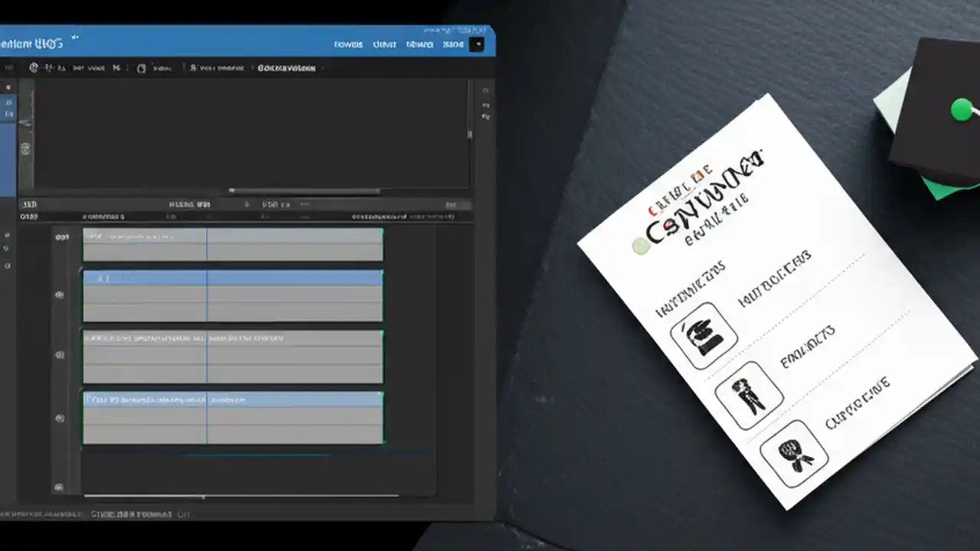The image size is (980, 551).
Task: Open the Razor/cut tool on the toolbar
Action: pos(115,68)
